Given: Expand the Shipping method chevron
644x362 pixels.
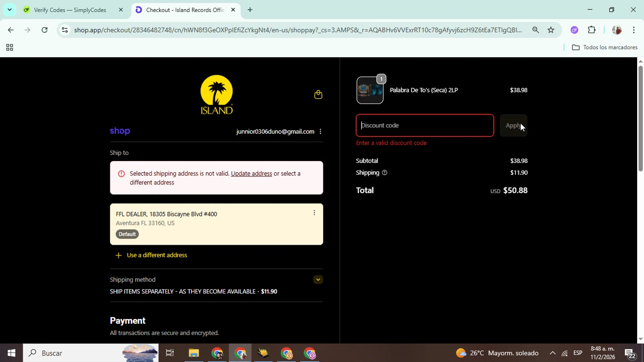Looking at the screenshot, I should (318, 280).
